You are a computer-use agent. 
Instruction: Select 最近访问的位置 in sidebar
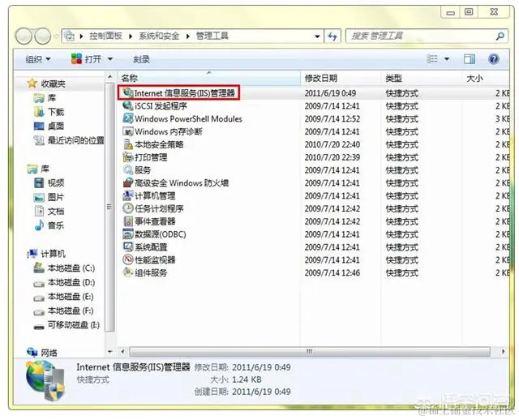click(x=75, y=140)
